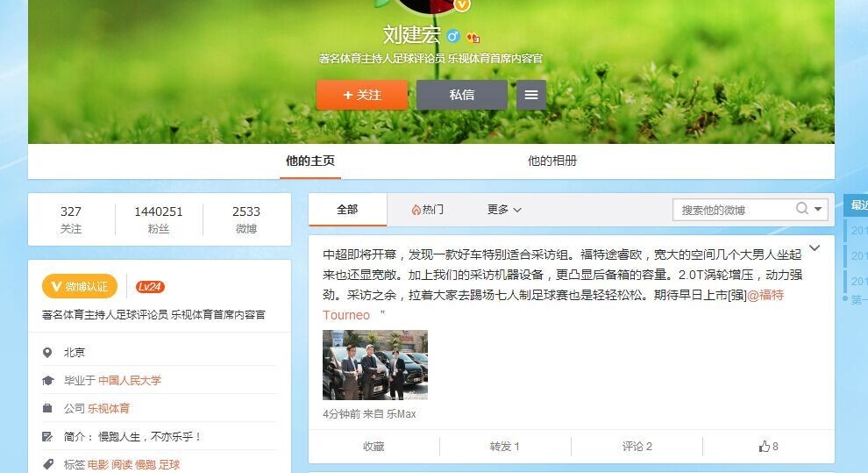The image size is (868, 473).
Task: Open the search options dropdown arrow
Action: (818, 209)
